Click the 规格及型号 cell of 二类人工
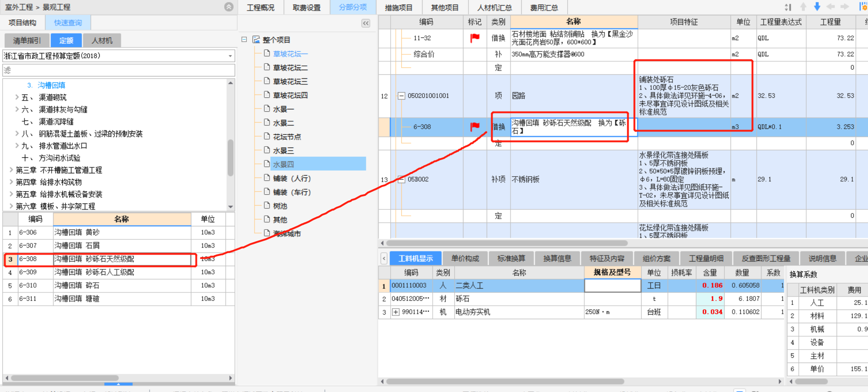This screenshot has width=868, height=392. [x=612, y=285]
